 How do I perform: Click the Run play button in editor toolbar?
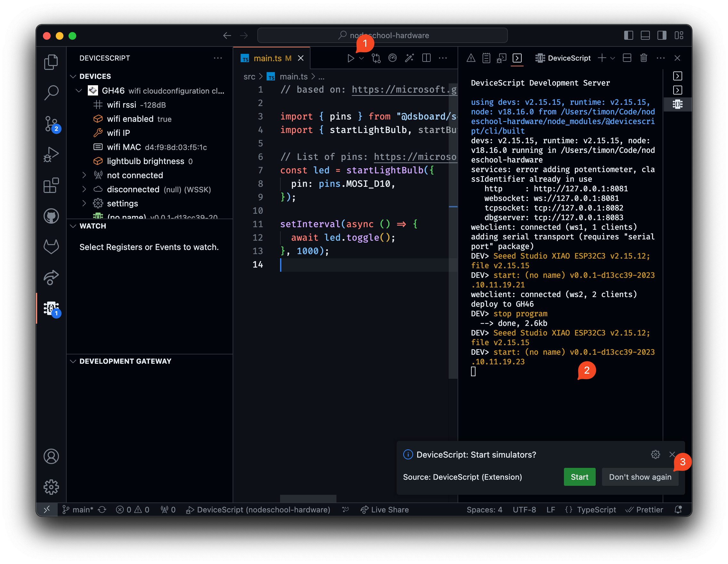[x=350, y=58]
